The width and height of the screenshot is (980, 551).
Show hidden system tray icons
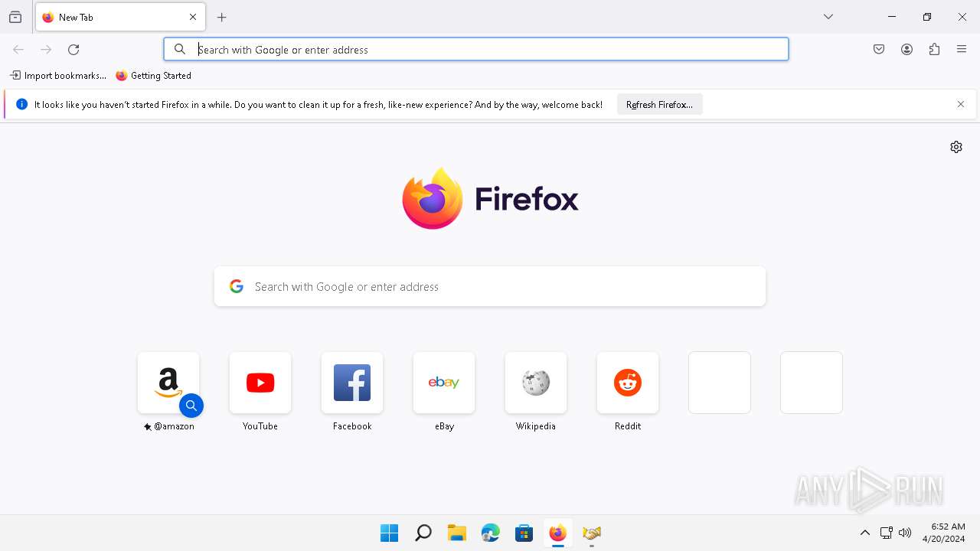pyautogui.click(x=865, y=533)
